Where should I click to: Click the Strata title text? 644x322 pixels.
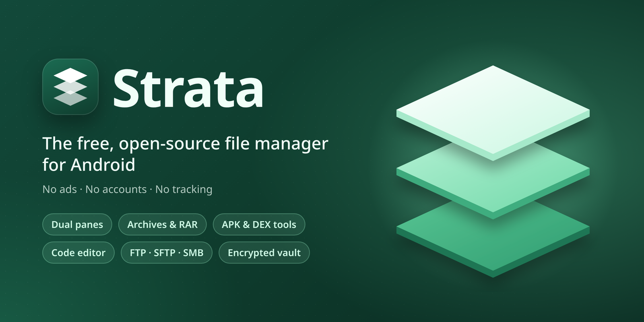(x=188, y=89)
